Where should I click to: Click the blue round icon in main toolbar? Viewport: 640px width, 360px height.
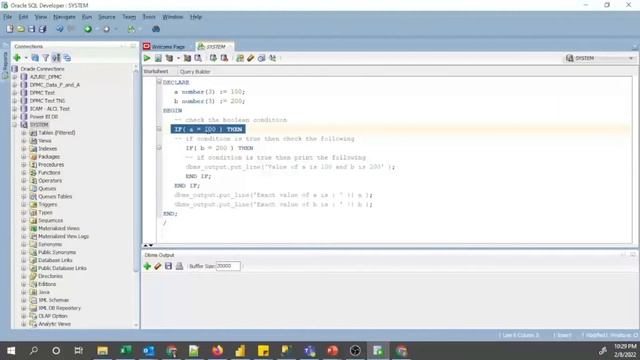coord(156,29)
